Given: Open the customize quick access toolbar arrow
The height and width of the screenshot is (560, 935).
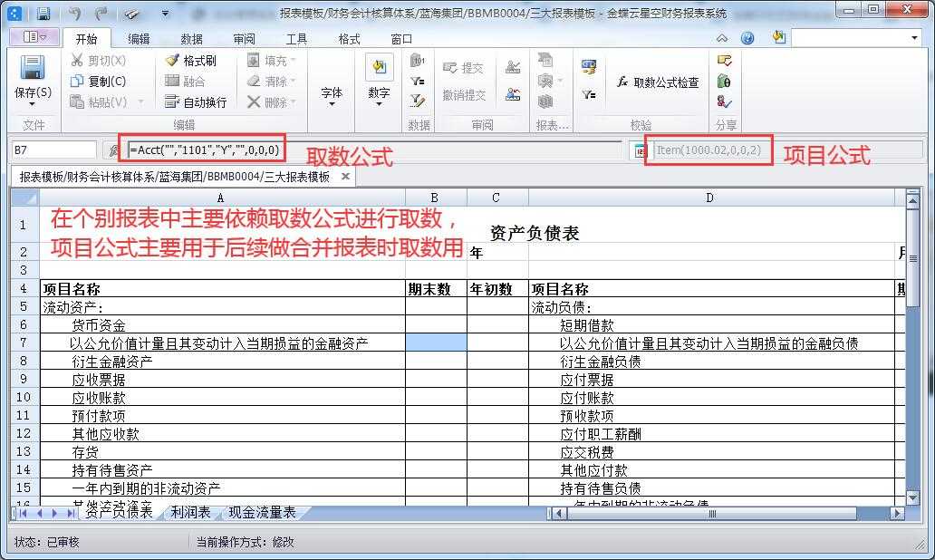Looking at the screenshot, I should tap(164, 14).
